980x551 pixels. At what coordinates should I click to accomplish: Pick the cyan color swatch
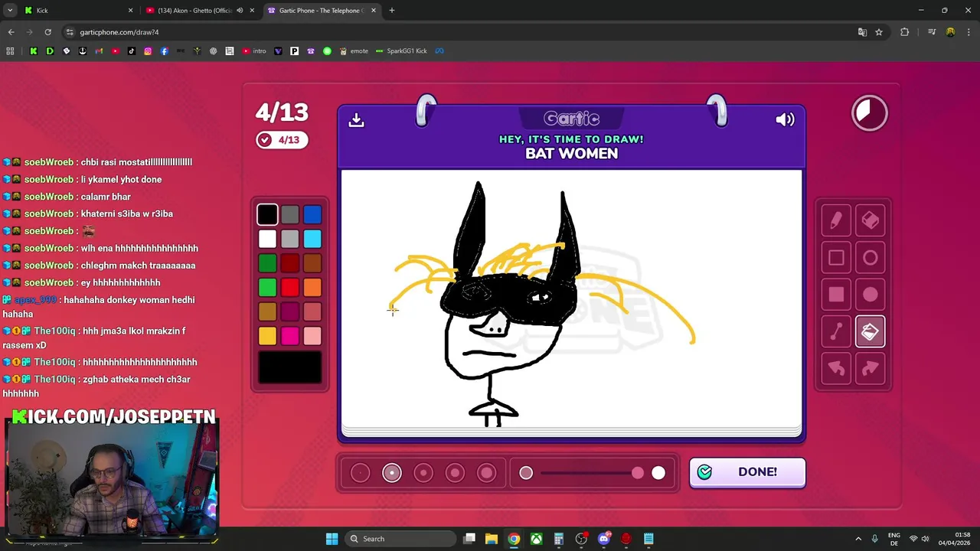(x=312, y=239)
